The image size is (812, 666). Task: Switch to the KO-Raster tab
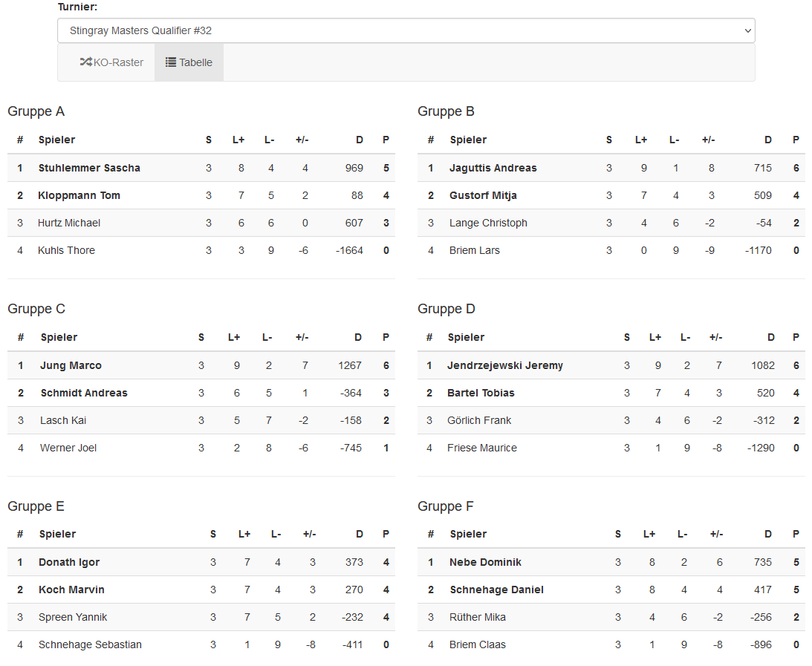[x=111, y=62]
